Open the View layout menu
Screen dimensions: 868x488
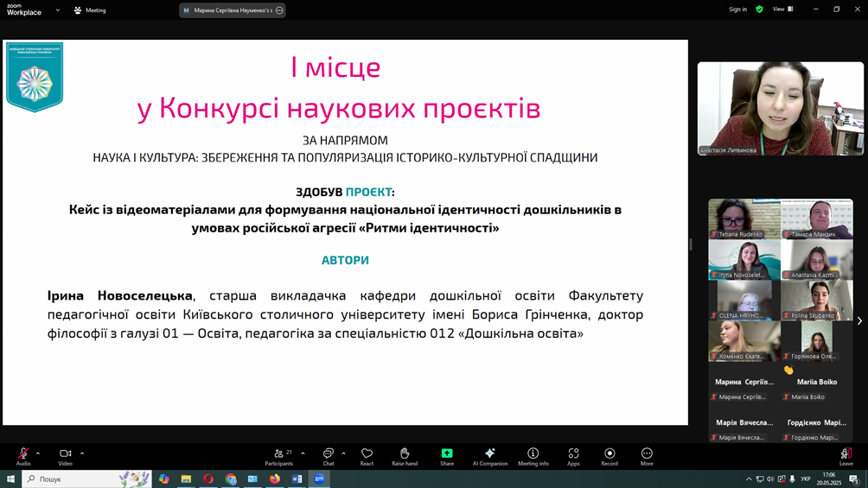782,10
